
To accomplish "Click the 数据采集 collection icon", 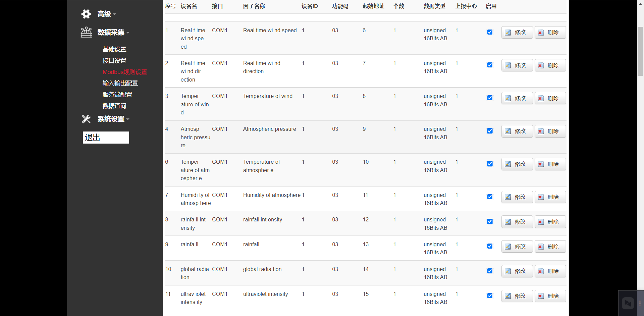I will pyautogui.click(x=86, y=32).
